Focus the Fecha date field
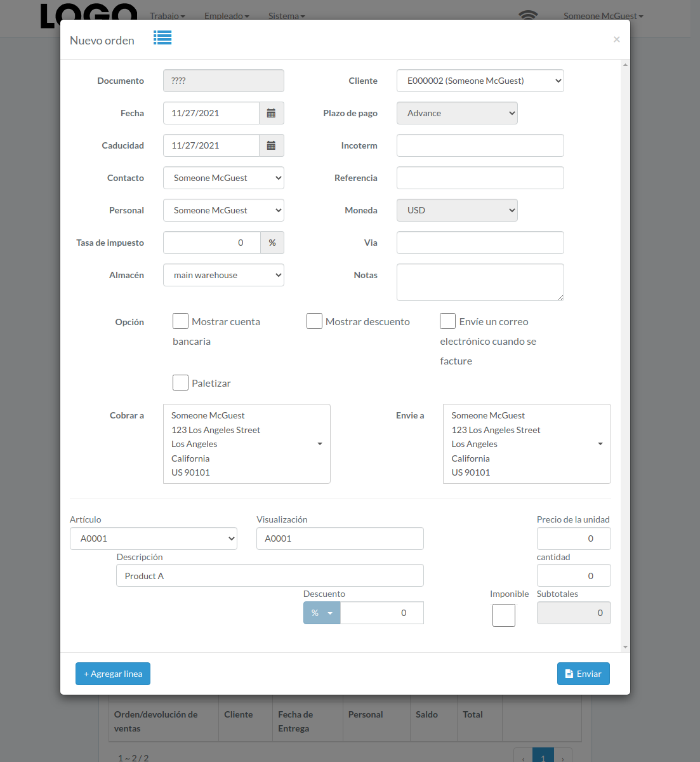The image size is (700, 762). click(x=211, y=113)
